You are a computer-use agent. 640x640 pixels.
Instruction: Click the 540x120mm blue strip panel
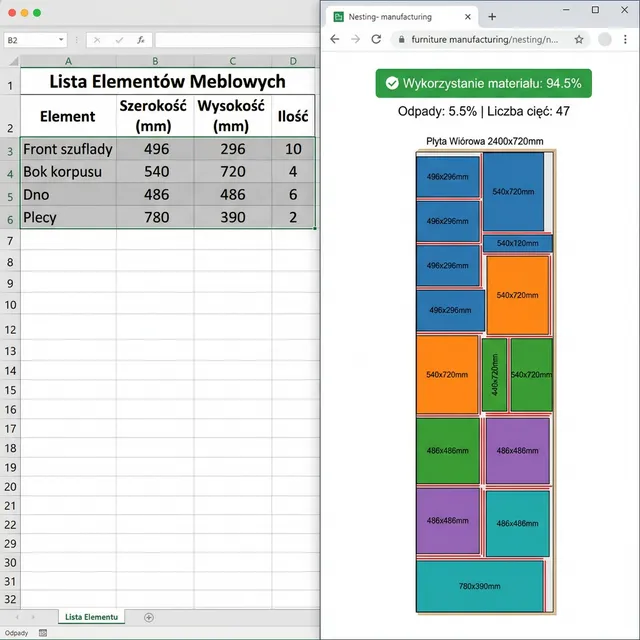coord(518,243)
